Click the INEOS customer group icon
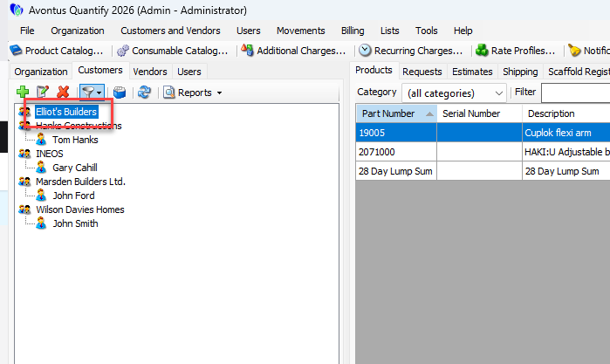Screen dimensions: 610x364 coord(24,154)
